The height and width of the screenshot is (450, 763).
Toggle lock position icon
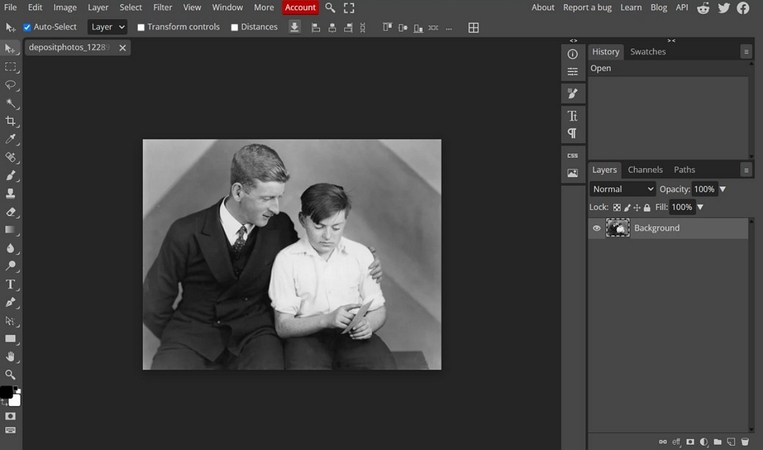[x=637, y=208]
